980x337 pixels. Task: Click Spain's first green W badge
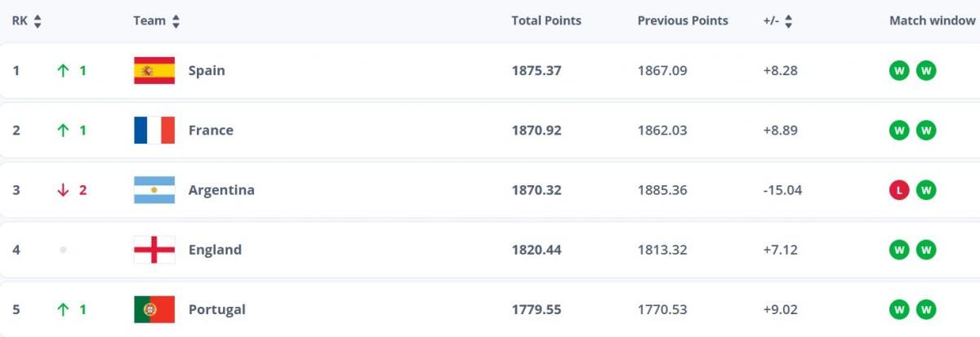point(899,71)
